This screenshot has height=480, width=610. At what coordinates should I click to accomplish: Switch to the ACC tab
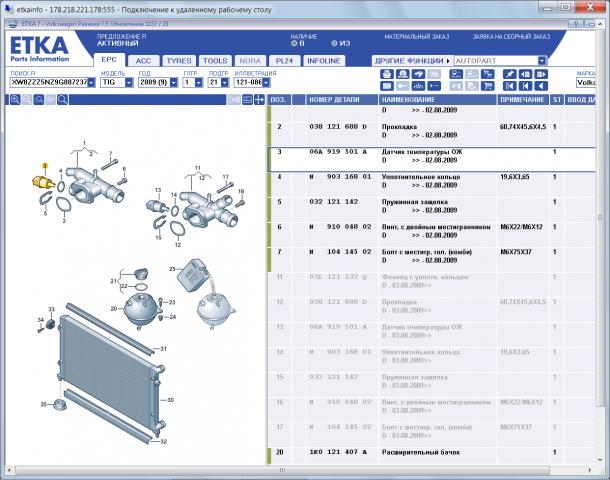point(143,61)
